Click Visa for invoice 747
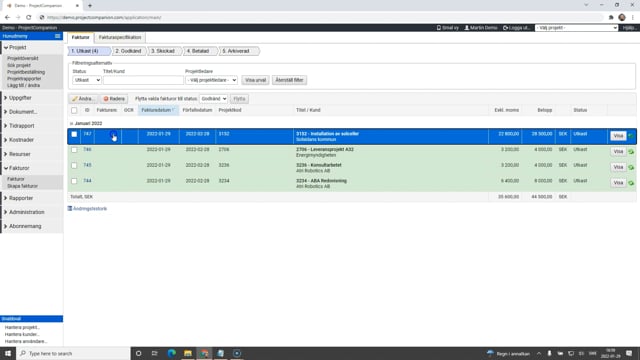640x360 pixels. pyautogui.click(x=618, y=136)
